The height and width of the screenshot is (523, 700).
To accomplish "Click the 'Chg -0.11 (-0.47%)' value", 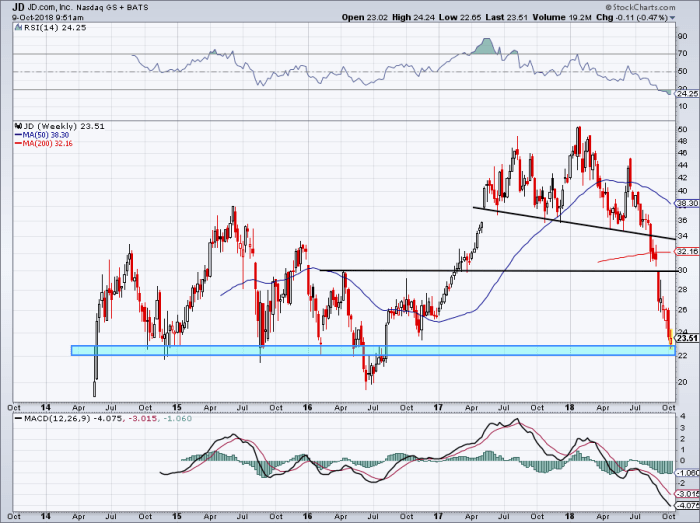I will coord(632,17).
